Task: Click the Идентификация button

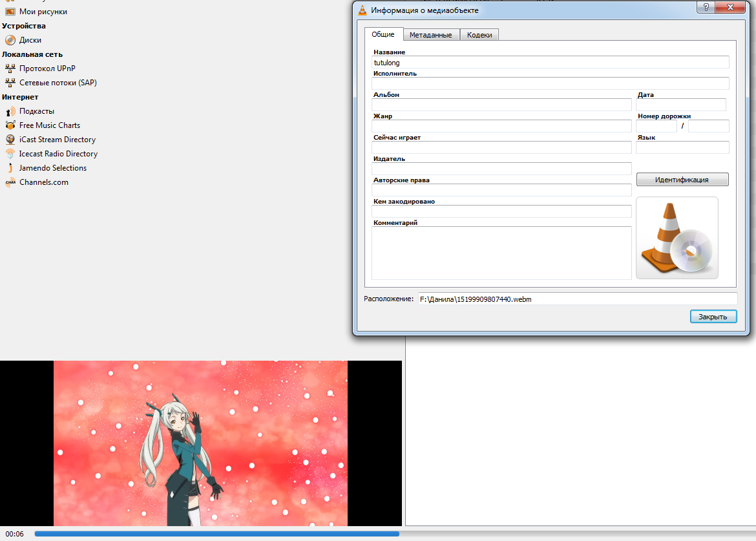Action: [x=682, y=180]
